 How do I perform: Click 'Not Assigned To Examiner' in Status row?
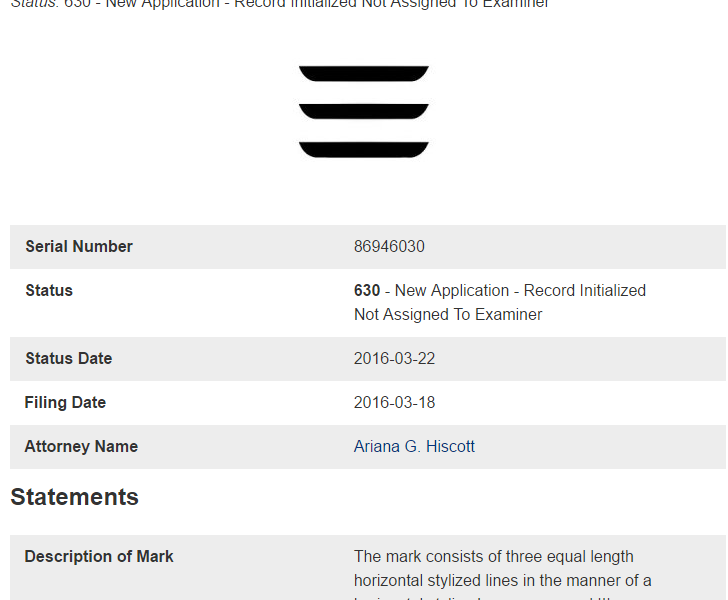[x=448, y=315]
